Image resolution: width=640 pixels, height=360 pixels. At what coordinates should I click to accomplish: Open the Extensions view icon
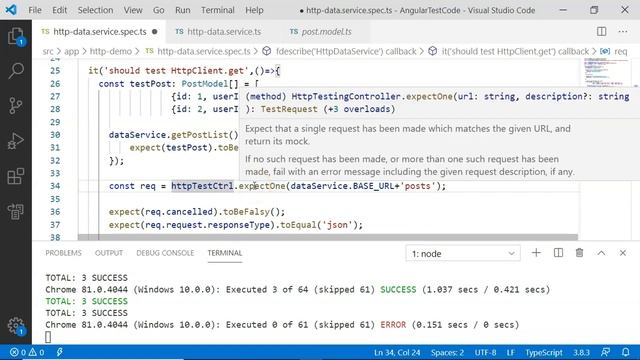pyautogui.click(x=16, y=176)
